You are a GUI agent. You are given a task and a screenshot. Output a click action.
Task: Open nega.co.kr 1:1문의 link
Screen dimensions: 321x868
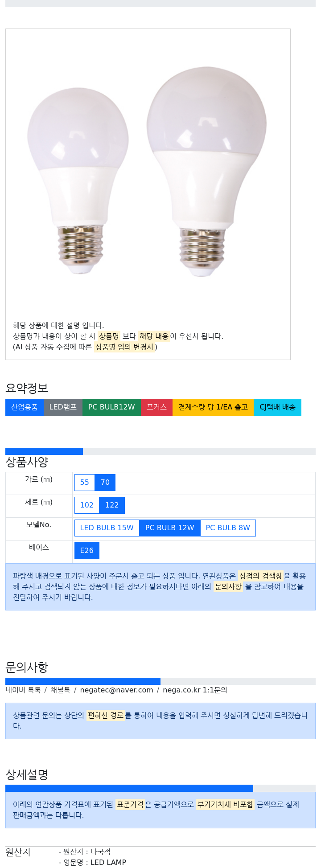(195, 690)
